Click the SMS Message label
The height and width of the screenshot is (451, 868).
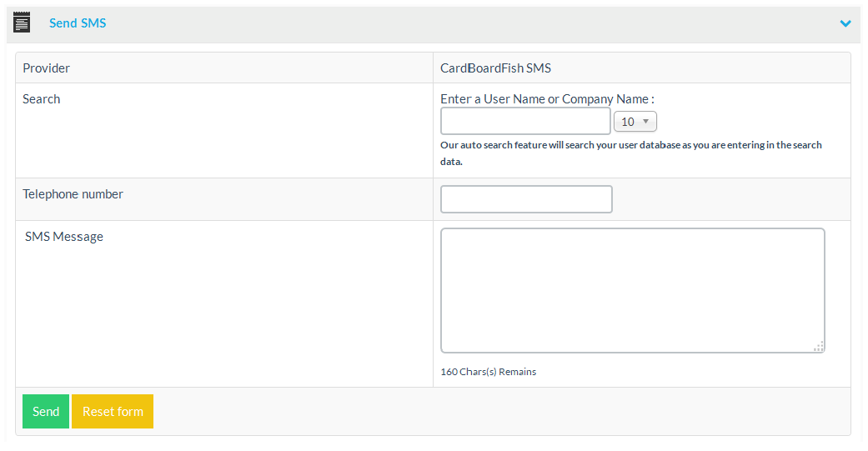[x=64, y=237]
